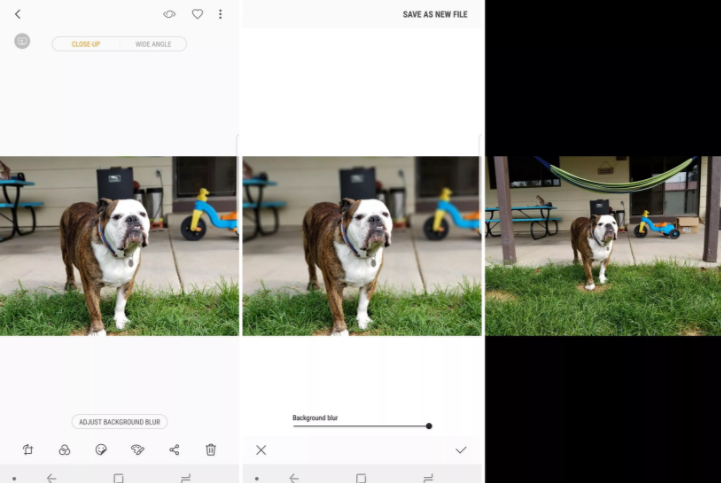Click the Background blur slider handle
Screen dimensions: 721x483
[x=429, y=426]
